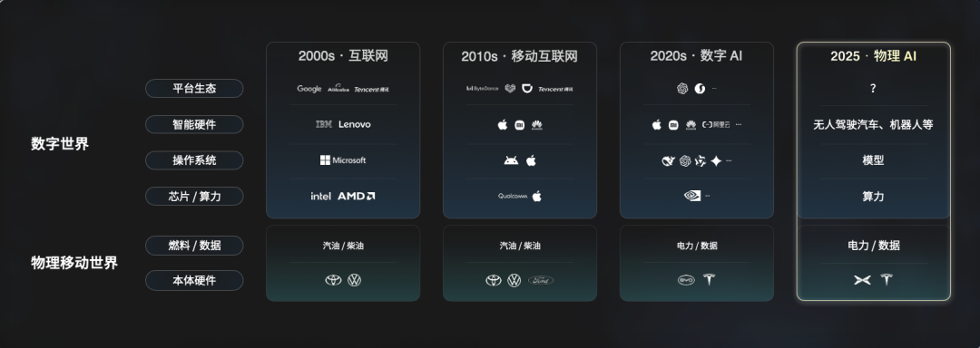Select the Toyota logo in the 2010s column
This screenshot has height=348, width=980.
tap(494, 281)
